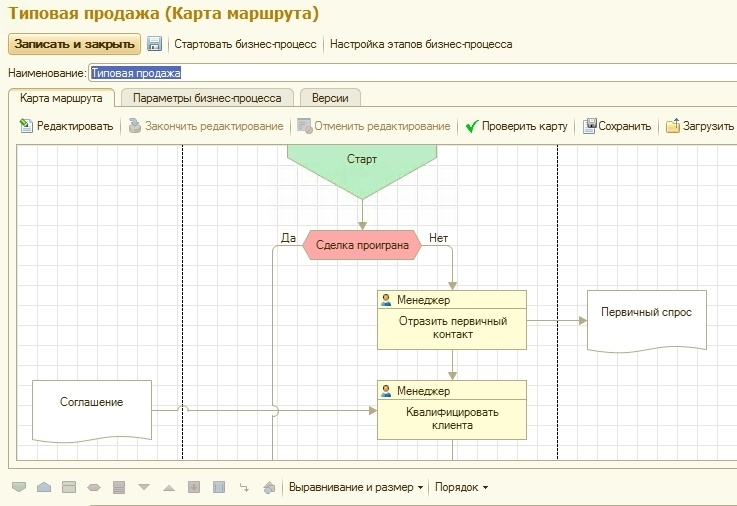
Task: Insert a decoration shapes element
Action: click(269, 487)
